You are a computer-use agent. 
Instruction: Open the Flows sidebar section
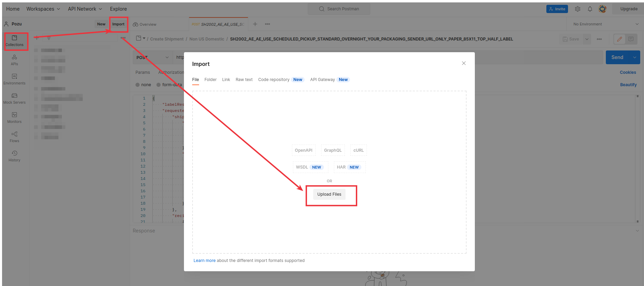point(14,137)
